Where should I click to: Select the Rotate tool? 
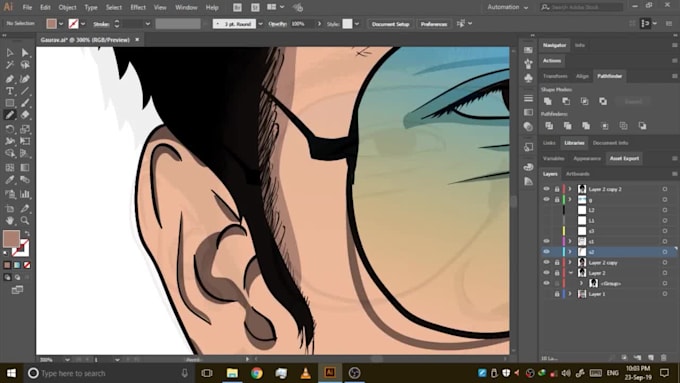10,129
